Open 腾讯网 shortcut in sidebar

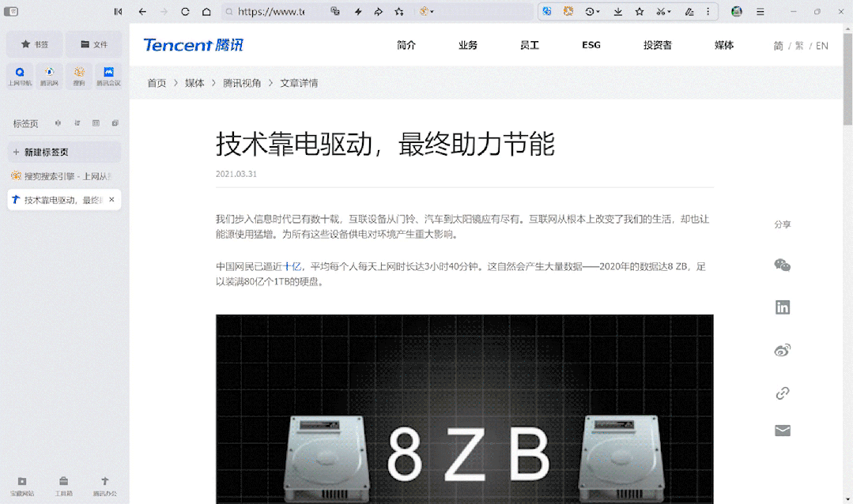[50, 76]
